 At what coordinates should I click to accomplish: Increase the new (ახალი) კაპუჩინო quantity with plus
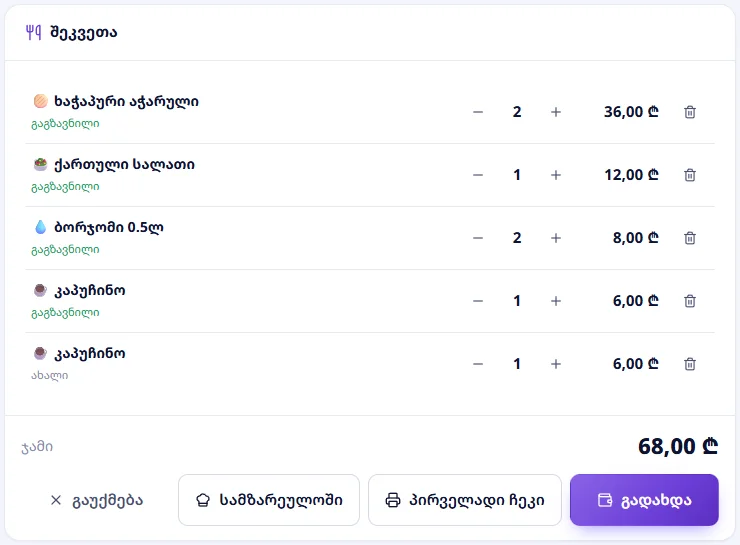click(556, 364)
